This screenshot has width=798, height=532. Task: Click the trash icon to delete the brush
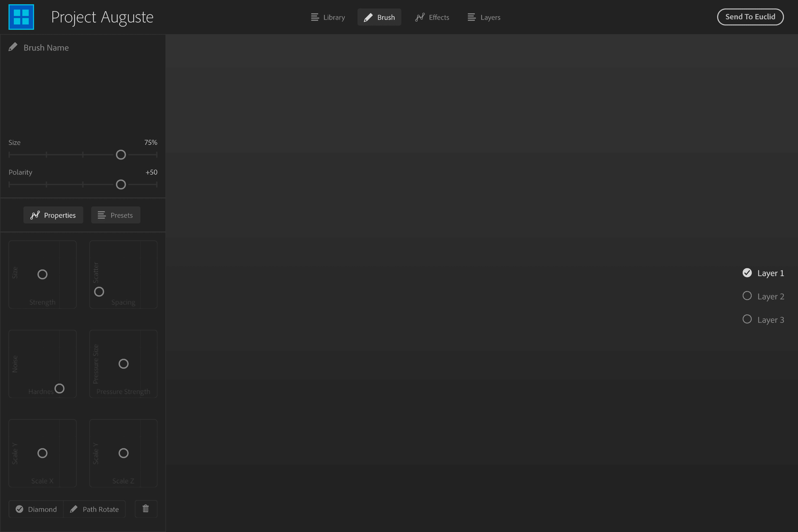(x=146, y=509)
